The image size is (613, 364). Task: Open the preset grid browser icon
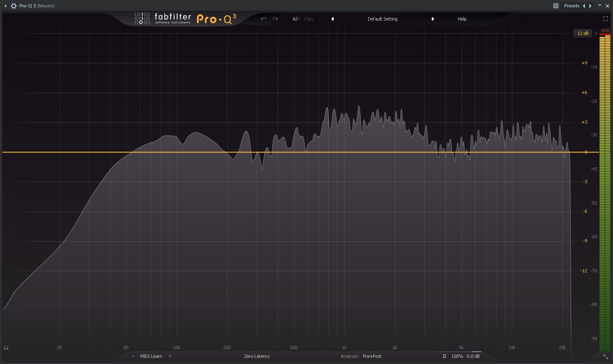point(555,6)
